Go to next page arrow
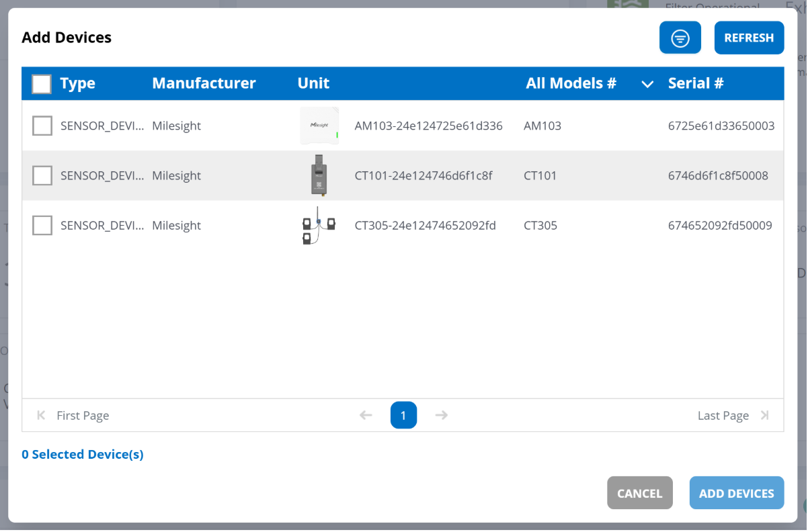The height and width of the screenshot is (532, 808). pos(441,415)
